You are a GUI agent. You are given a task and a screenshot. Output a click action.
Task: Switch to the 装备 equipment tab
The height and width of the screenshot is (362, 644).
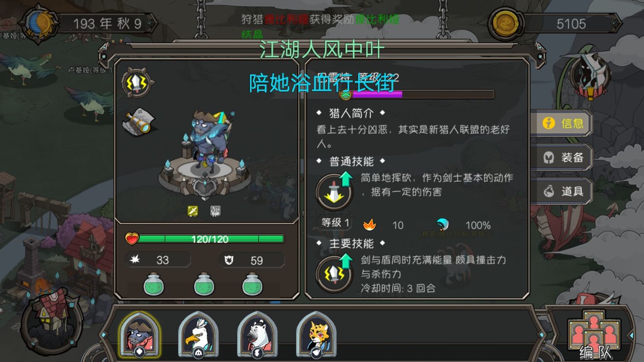[x=561, y=157]
